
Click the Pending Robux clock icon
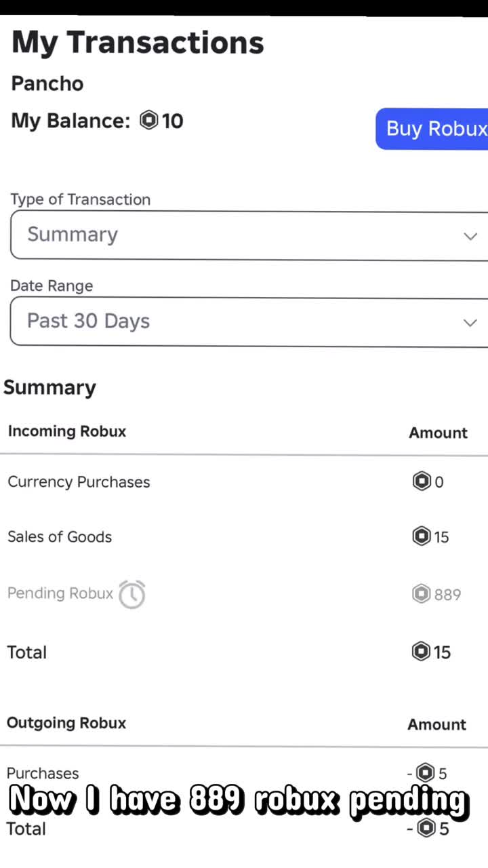[132, 594]
